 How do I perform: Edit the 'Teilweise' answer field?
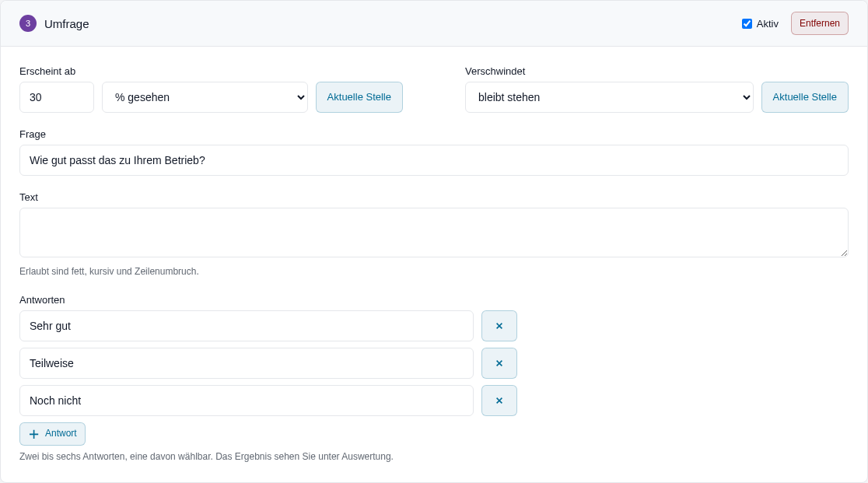coord(247,363)
